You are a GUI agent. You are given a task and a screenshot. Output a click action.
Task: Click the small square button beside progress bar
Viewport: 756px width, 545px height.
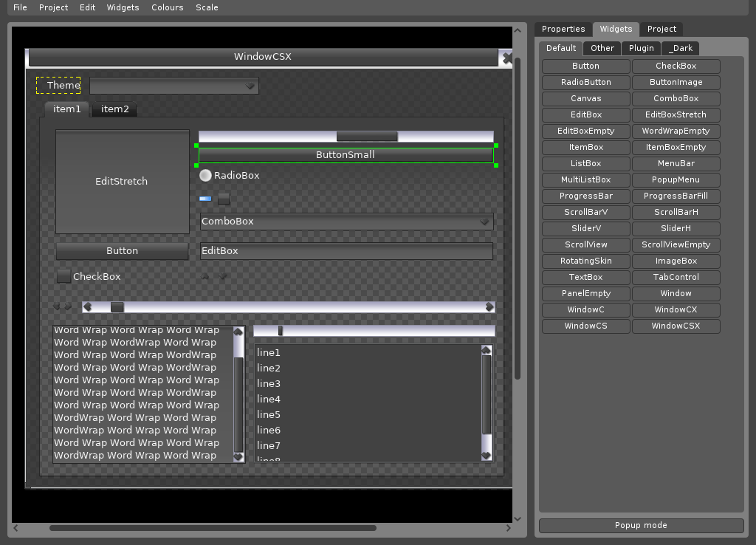click(x=224, y=198)
